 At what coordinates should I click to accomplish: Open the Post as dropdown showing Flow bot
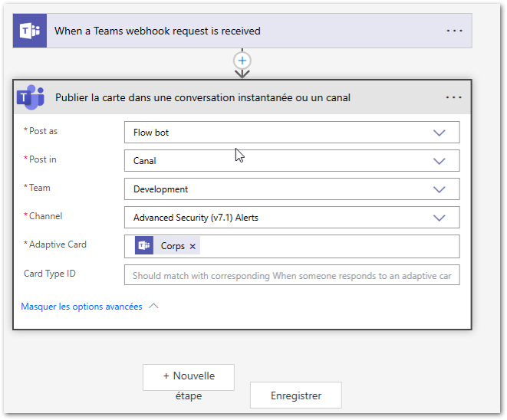coord(291,133)
